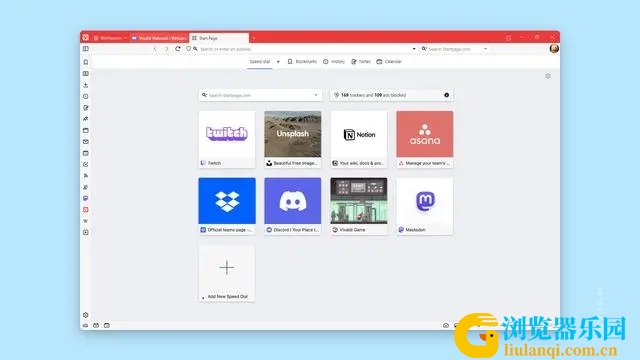
Task: Open the Bookmarks panel in sidebar
Action: point(86,62)
